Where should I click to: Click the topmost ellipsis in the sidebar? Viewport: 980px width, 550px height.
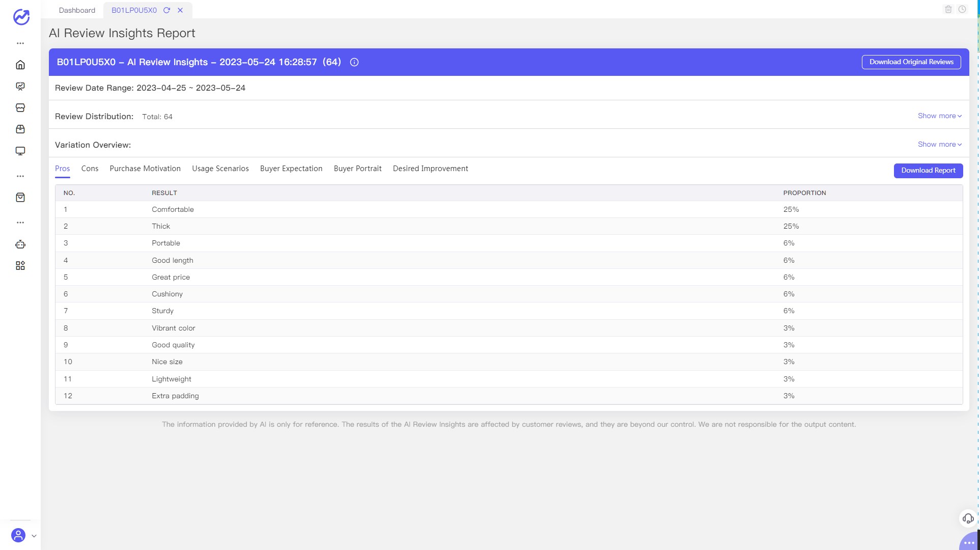click(x=20, y=43)
